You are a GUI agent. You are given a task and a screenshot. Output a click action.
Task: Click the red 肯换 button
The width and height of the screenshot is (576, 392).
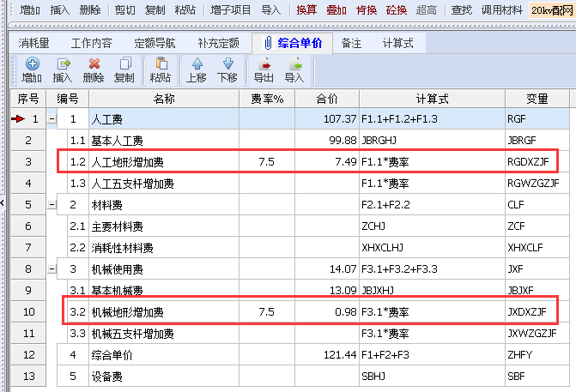coord(367,10)
